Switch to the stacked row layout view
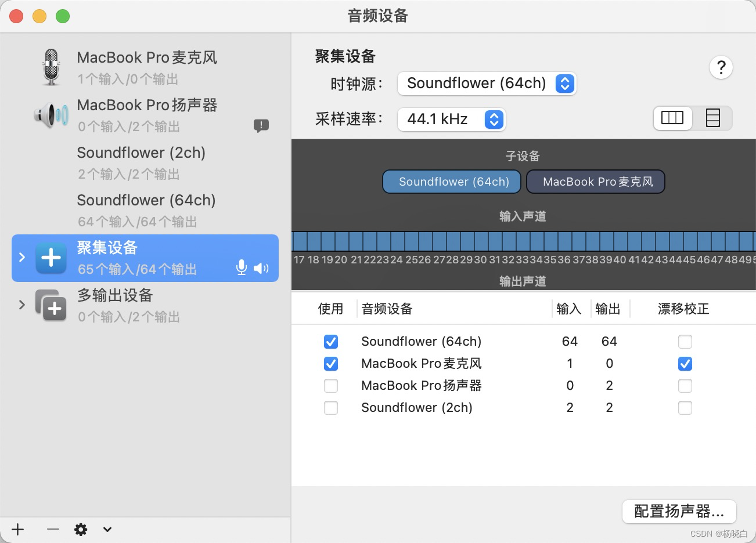This screenshot has height=543, width=756. tap(712, 118)
